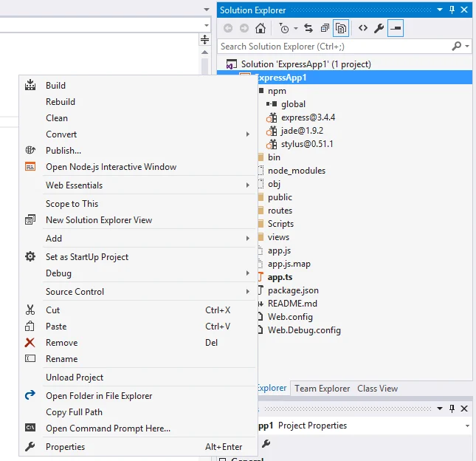Open Solution Explorer window position dropdown
This screenshot has height=461, width=476.
[x=440, y=10]
